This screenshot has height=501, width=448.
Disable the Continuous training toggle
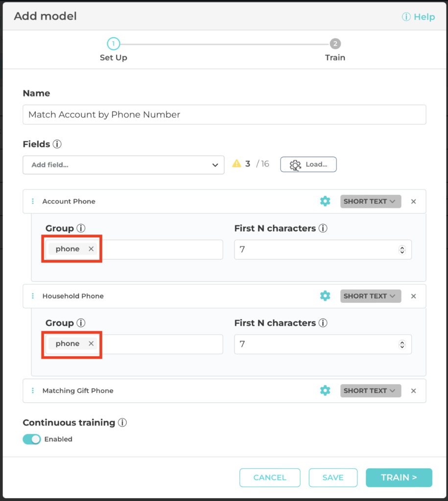click(31, 439)
